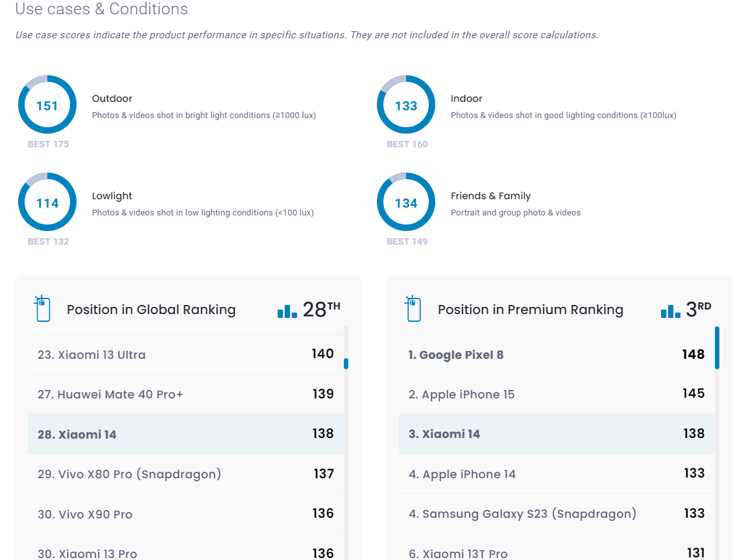Screen dimensions: 746x560
Task: Click score 140 for Xiaomi 13 Ultra
Action: click(322, 354)
